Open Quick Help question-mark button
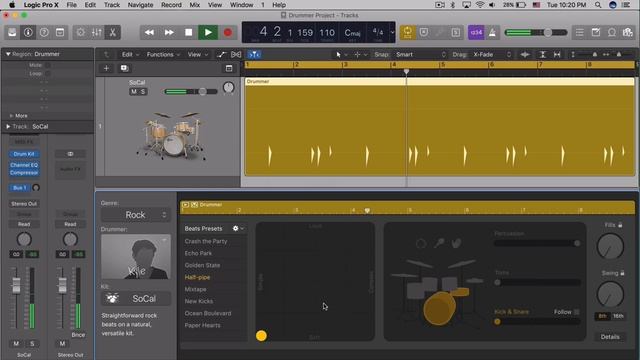Screen dimensions: 640x360 tap(44, 32)
